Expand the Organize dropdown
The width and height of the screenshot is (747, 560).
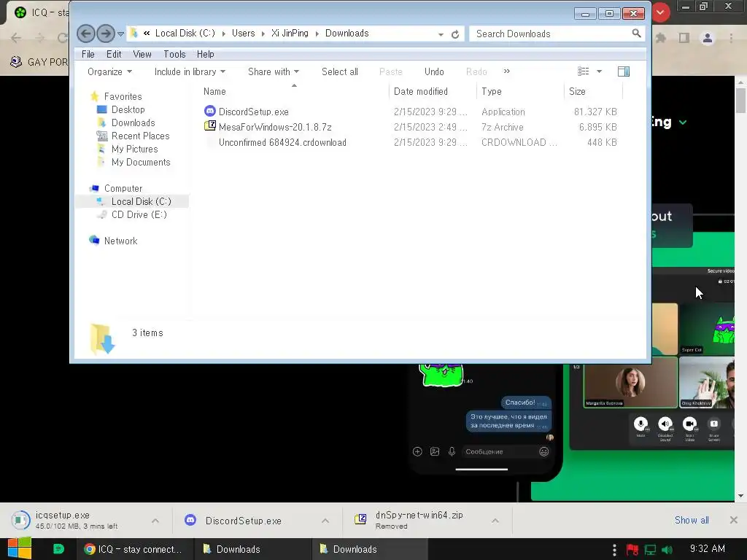pyautogui.click(x=109, y=72)
